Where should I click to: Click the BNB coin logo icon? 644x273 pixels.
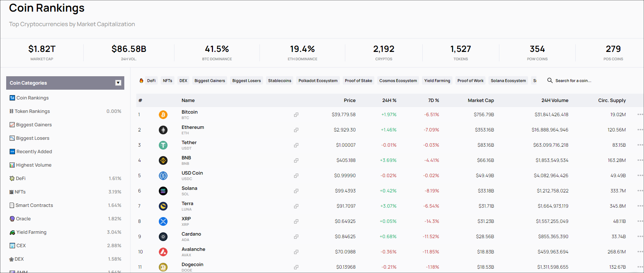tap(163, 160)
